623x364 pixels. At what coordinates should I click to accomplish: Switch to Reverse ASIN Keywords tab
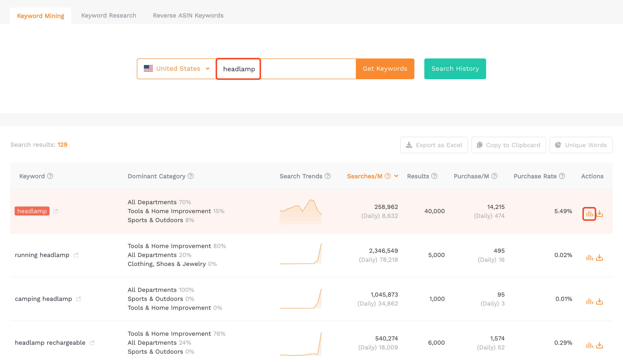pos(188,16)
